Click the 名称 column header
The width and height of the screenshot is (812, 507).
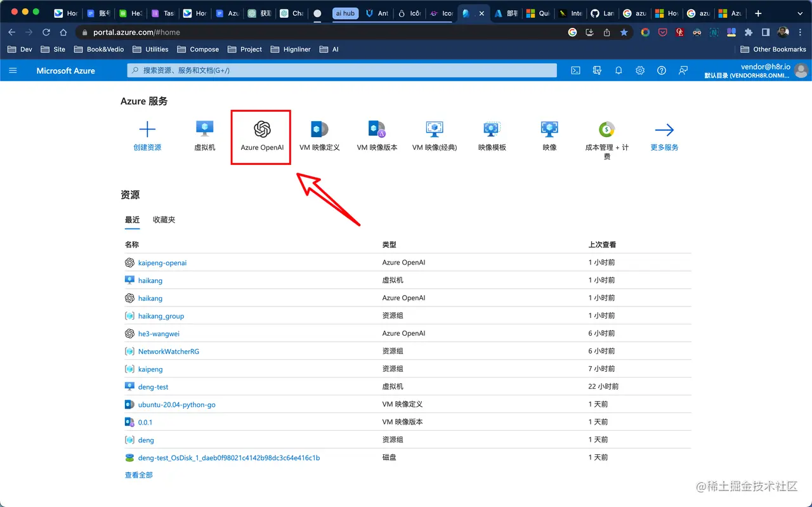pyautogui.click(x=132, y=244)
